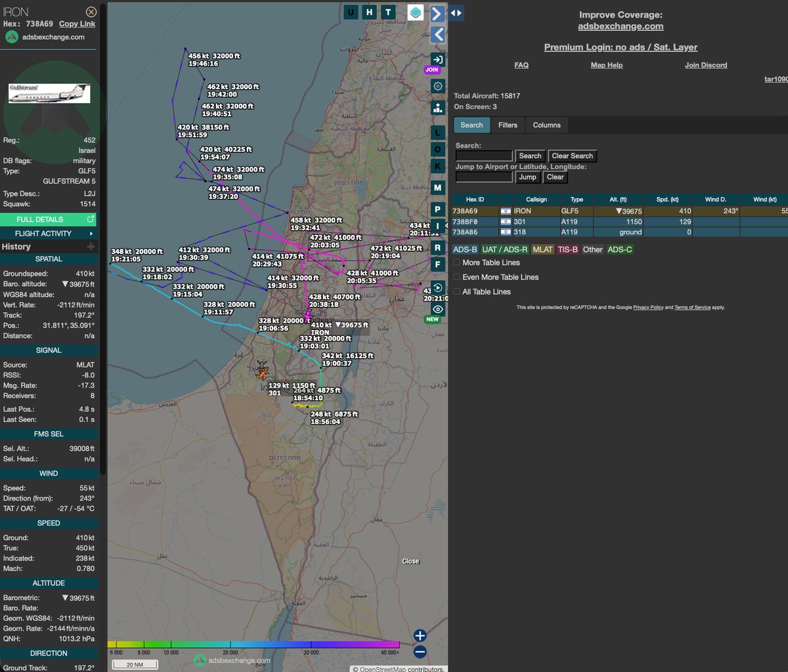Toggle the U map button
Image resolution: width=788 pixels, height=672 pixels.
click(351, 12)
